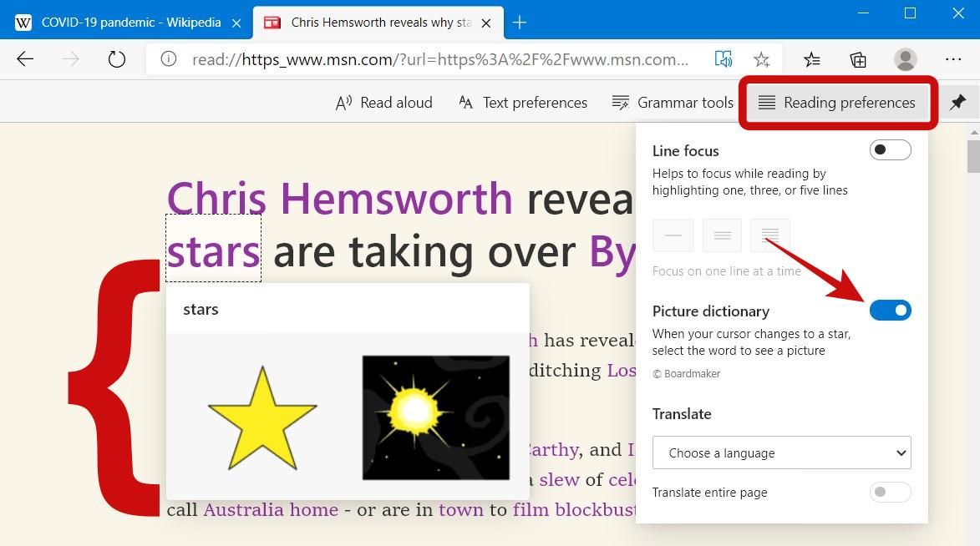Open the Choose a language dropdown

(781, 453)
